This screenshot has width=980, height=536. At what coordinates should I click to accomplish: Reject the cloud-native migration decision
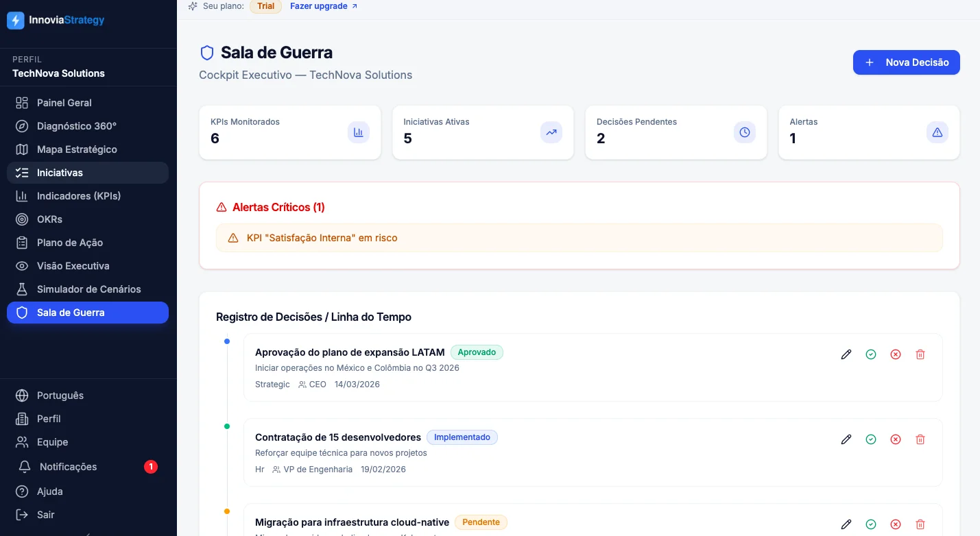click(x=896, y=524)
